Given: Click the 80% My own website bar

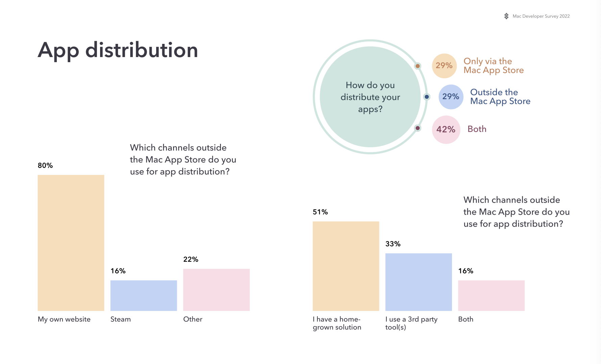Looking at the screenshot, I should [71, 242].
